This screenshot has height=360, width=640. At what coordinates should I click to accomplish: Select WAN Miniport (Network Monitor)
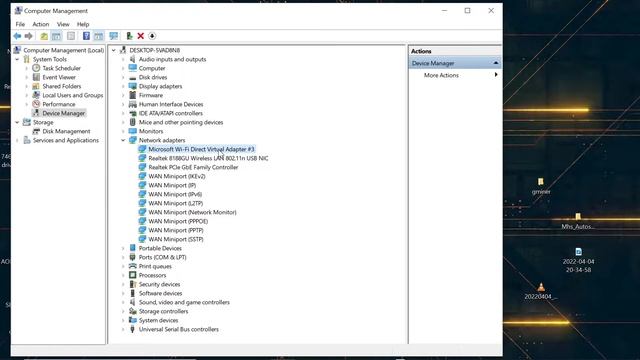[192, 212]
